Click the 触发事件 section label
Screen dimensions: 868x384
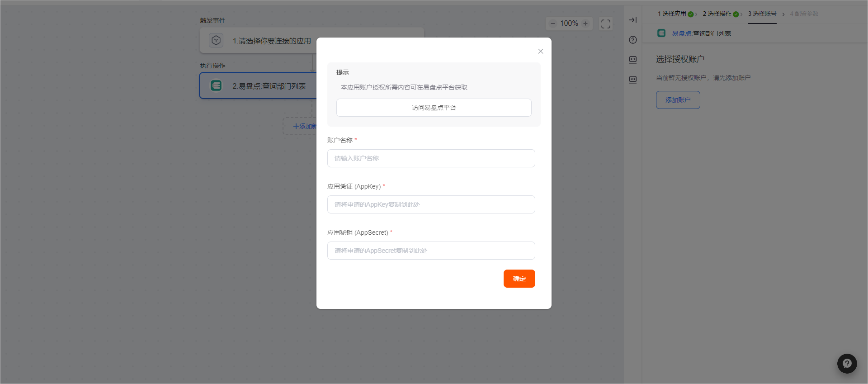[212, 20]
